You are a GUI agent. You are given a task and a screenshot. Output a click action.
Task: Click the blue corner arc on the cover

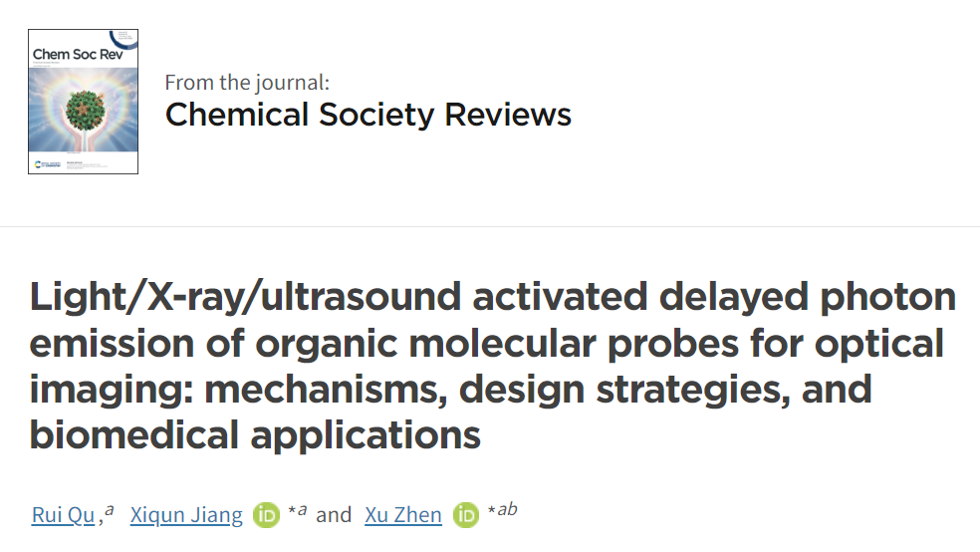tap(123, 39)
